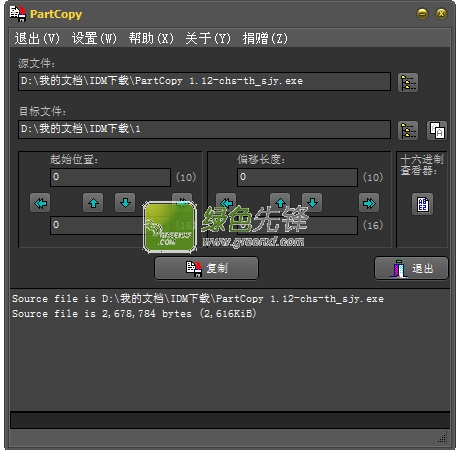Click the 复制 copy button
Viewport: 456px width, 450px height.
pos(207,268)
